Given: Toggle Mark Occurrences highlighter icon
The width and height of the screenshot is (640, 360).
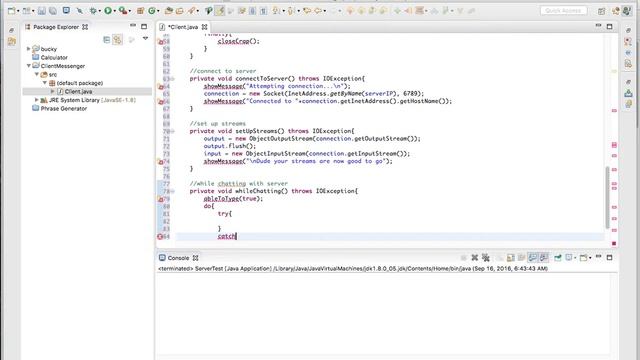Looking at the screenshot, I should coord(220,11).
